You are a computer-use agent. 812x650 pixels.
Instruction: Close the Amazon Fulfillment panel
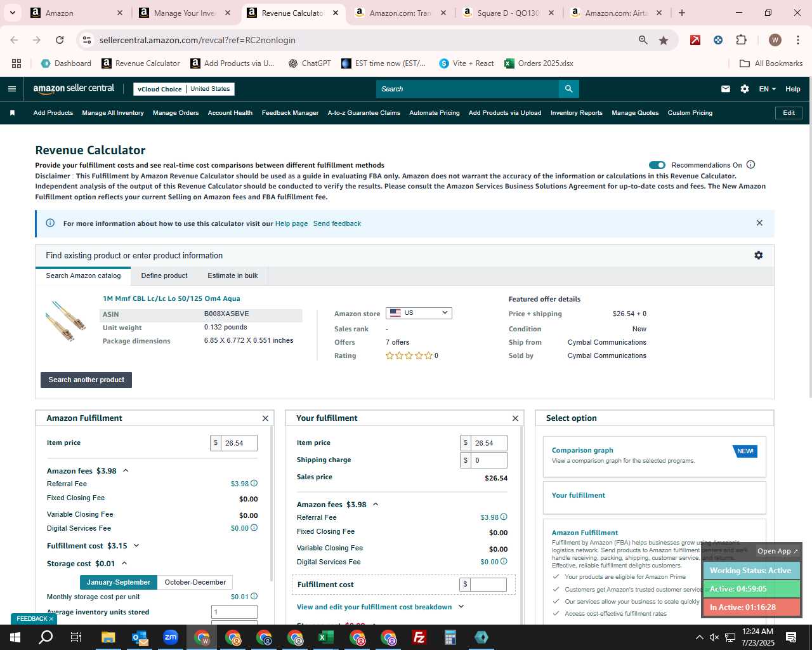point(265,418)
